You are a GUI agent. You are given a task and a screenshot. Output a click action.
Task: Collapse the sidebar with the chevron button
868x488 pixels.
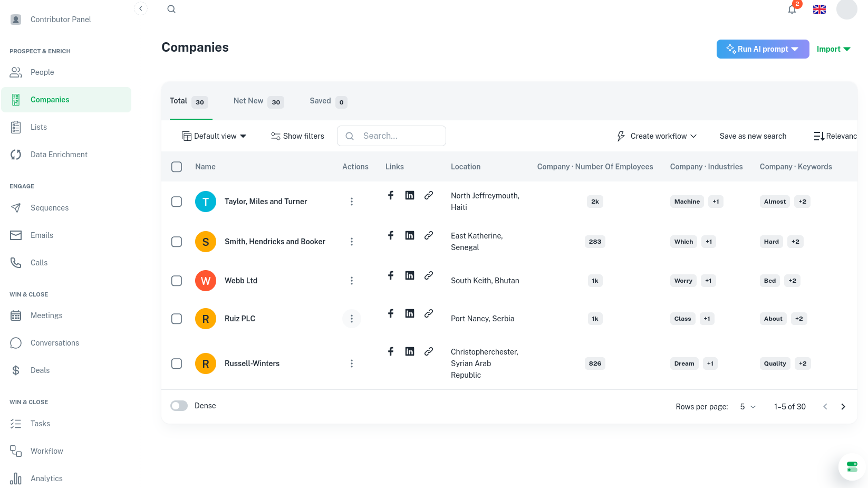pos(140,8)
